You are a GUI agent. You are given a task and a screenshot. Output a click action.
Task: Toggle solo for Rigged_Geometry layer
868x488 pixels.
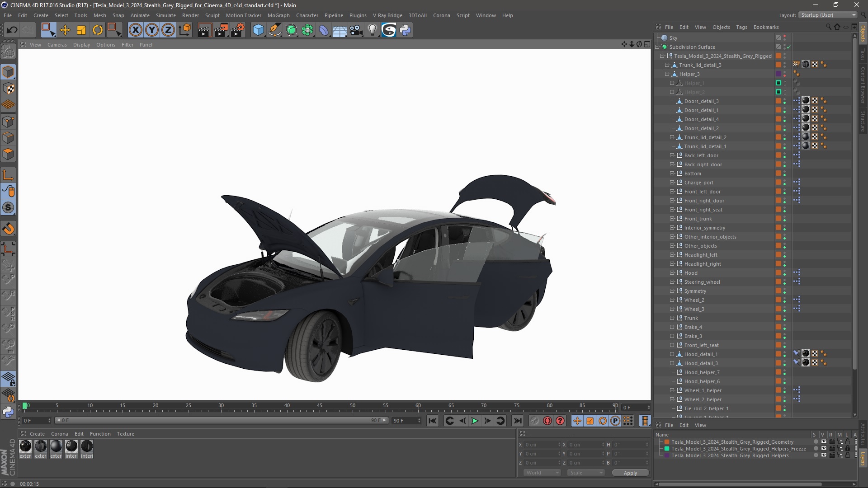tap(816, 442)
